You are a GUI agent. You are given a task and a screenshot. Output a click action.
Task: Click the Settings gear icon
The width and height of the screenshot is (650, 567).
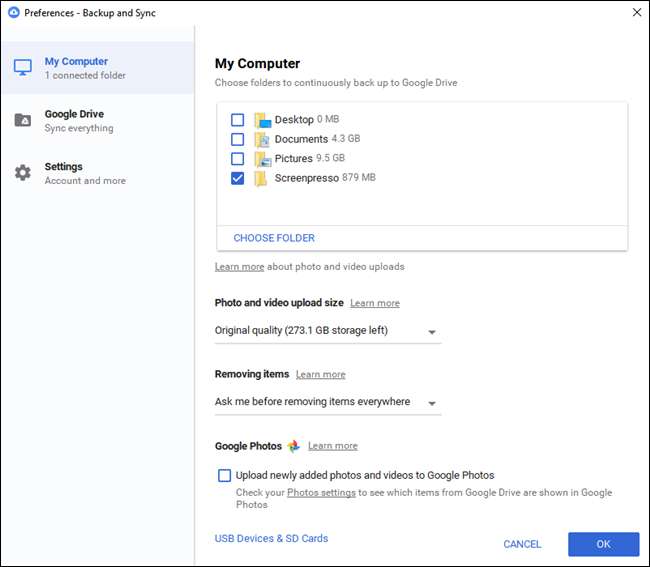tap(22, 173)
